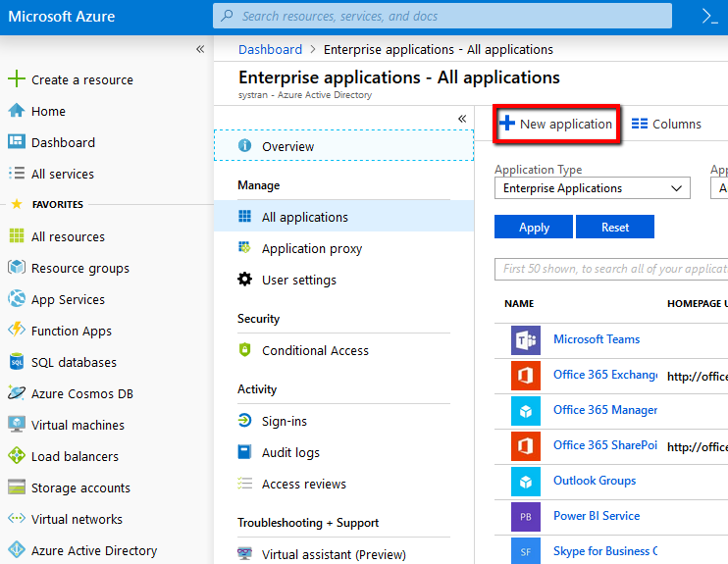
Task: Click the All services list icon
Action: coord(17,174)
